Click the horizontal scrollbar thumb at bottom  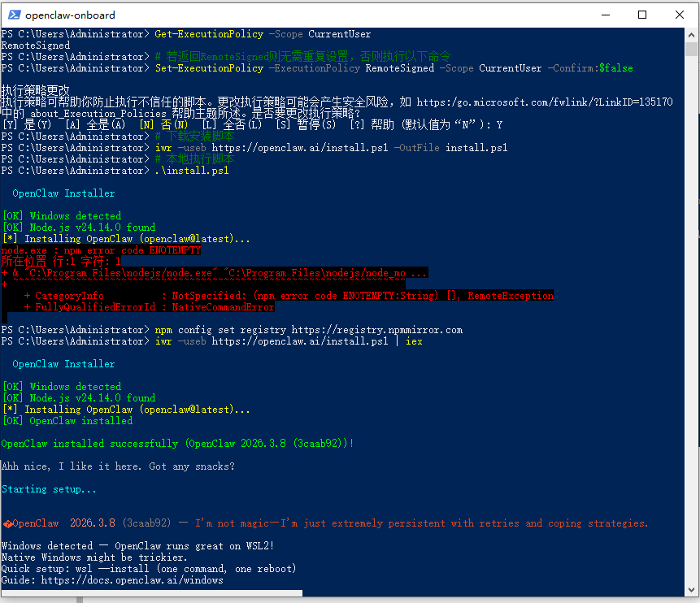152,592
